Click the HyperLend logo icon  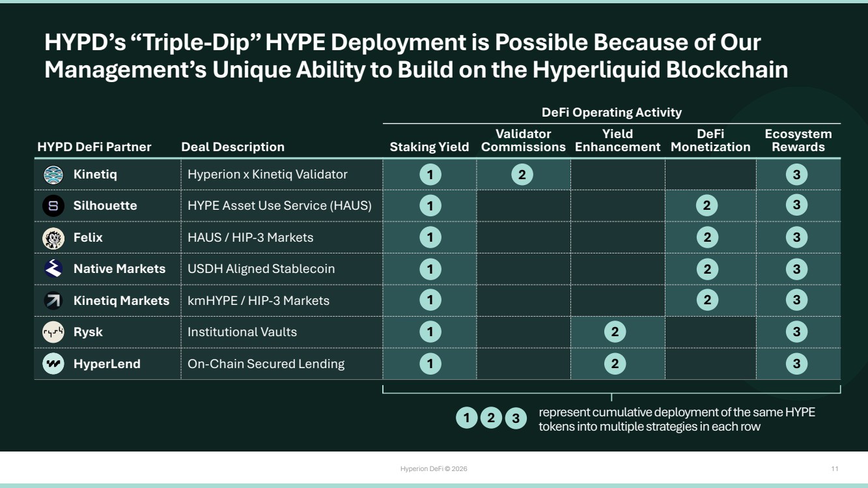point(53,364)
